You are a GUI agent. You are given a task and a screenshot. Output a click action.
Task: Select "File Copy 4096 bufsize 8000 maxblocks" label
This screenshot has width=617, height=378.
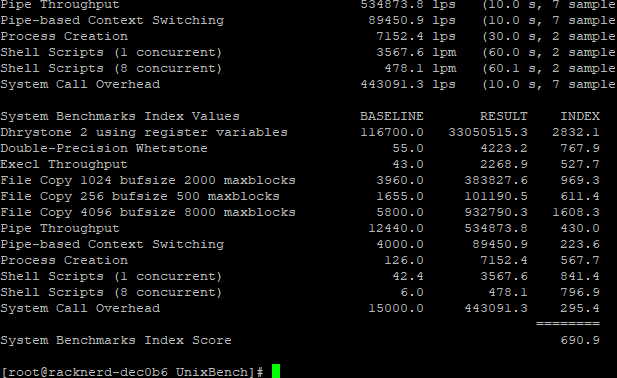[x=148, y=212]
